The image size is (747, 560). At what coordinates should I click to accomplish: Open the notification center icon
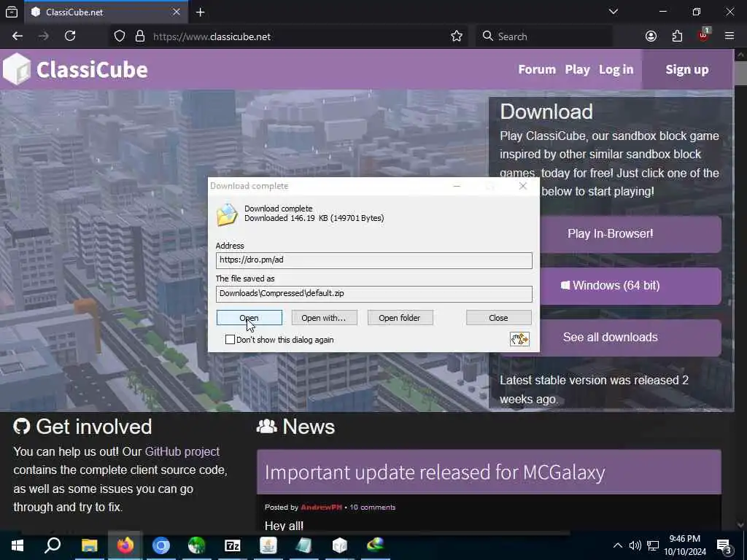point(724,545)
